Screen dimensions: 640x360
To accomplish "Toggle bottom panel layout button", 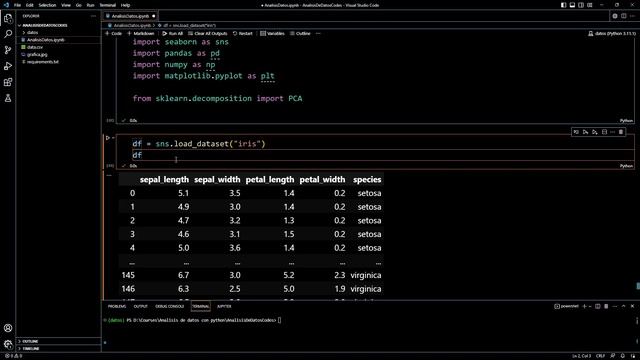I will pos(572,5).
